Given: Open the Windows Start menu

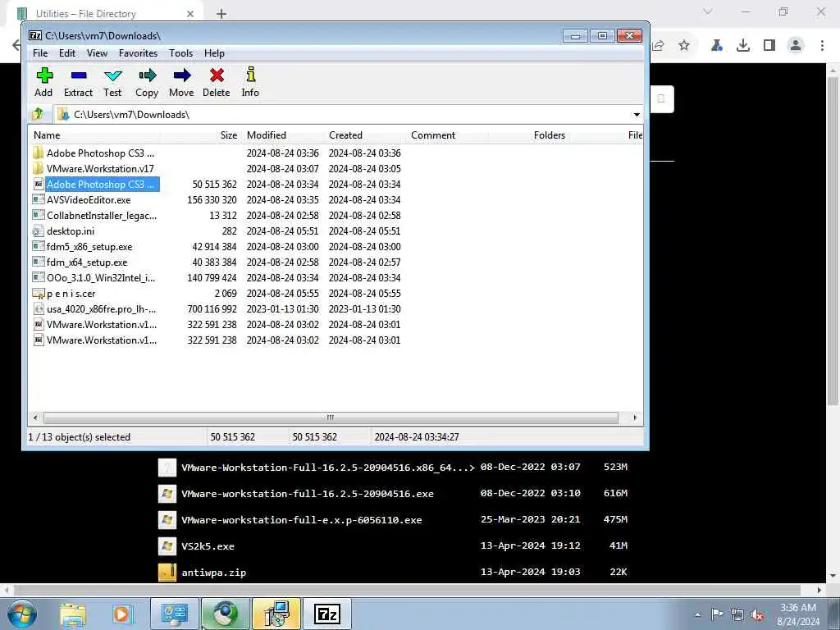Looking at the screenshot, I should (22, 614).
